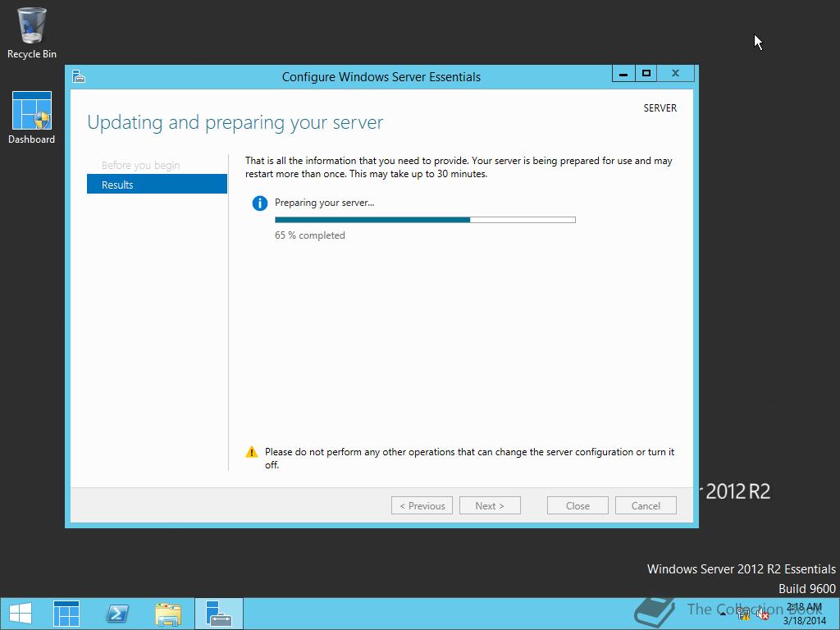
Task: Select the Results step in sidebar
Action: (x=157, y=185)
